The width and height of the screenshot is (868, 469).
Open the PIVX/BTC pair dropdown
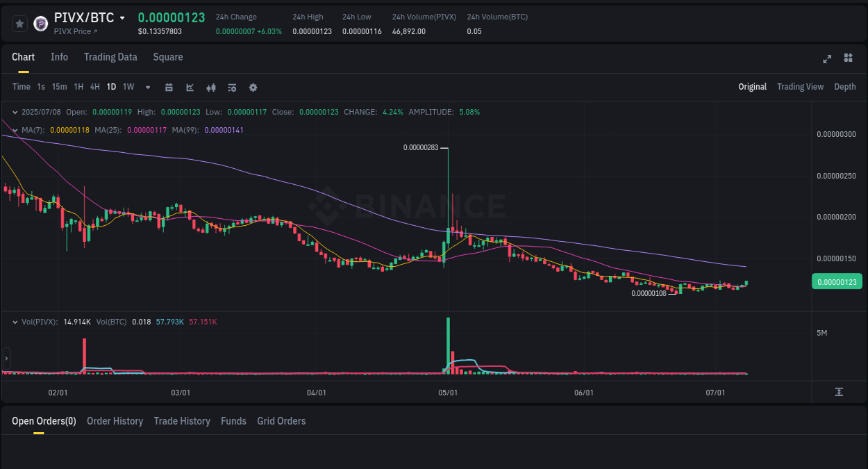click(x=122, y=17)
